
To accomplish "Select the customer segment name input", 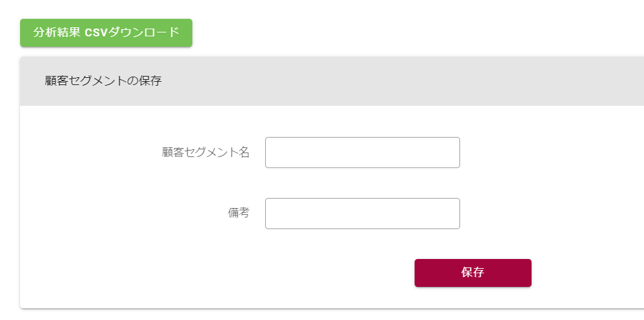I will click(x=362, y=153).
